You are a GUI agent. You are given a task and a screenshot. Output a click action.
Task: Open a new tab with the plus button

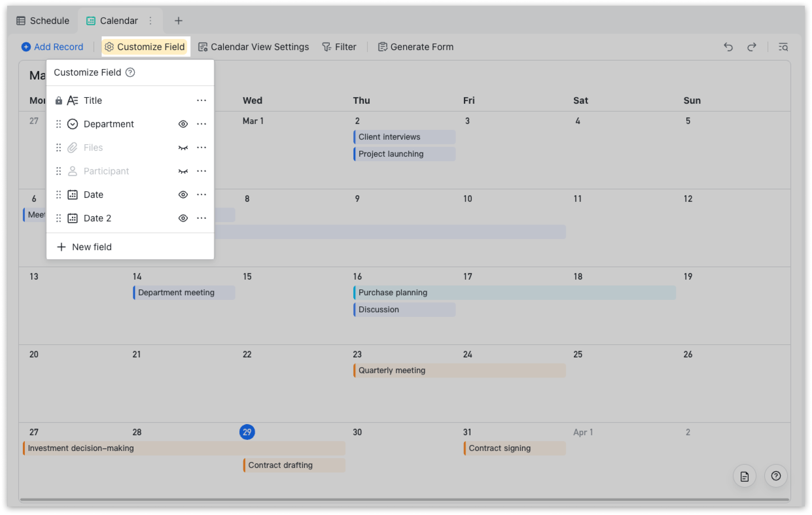178,21
